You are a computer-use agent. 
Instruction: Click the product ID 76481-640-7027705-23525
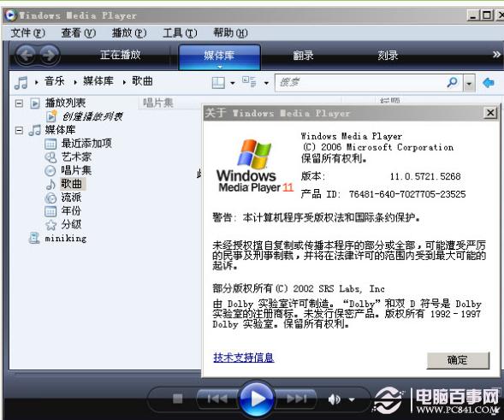coord(407,194)
